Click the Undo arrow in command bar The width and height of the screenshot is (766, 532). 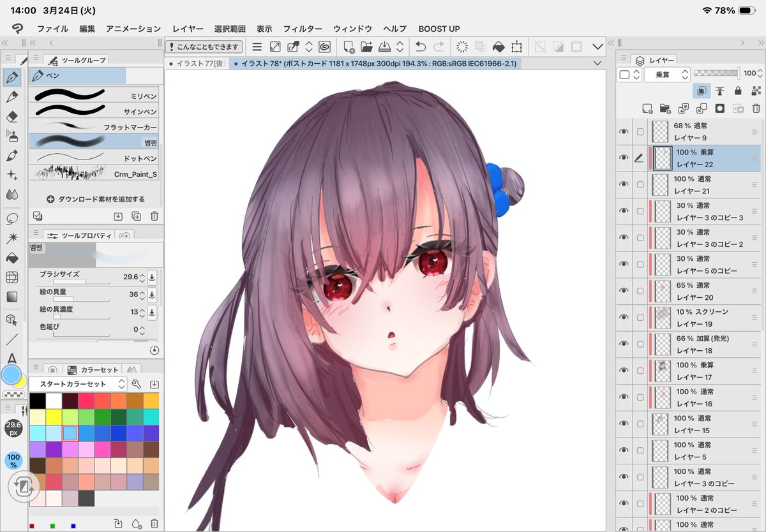[x=420, y=47]
